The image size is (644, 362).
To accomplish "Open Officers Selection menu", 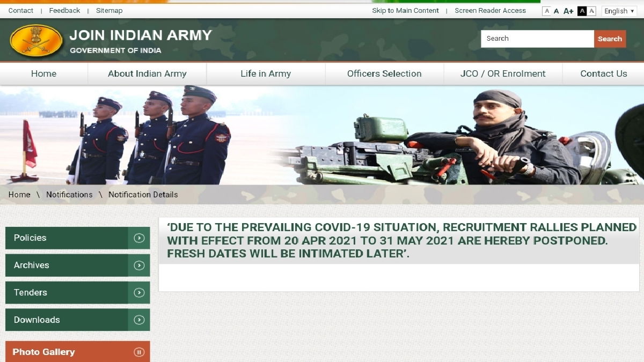I will pos(384,74).
